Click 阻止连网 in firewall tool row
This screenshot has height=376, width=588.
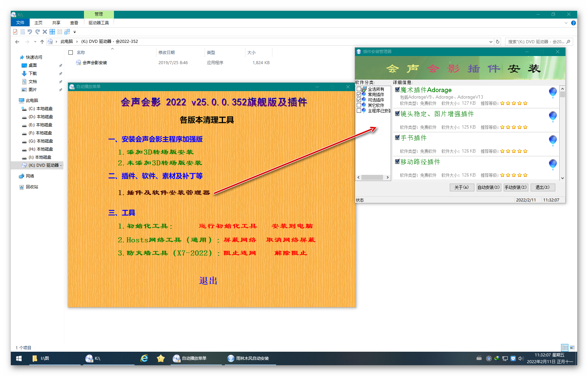[x=240, y=253]
